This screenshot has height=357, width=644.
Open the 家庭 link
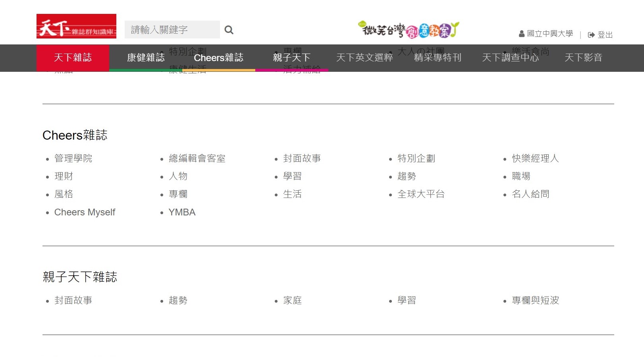click(292, 301)
